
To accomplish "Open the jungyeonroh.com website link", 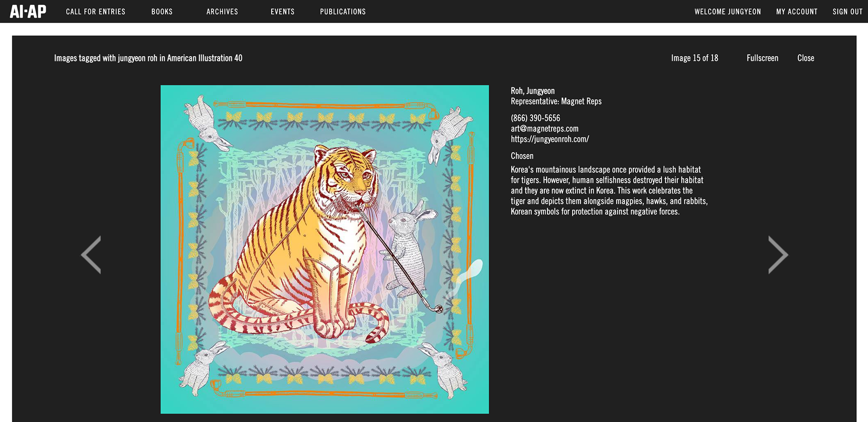I will click(550, 139).
